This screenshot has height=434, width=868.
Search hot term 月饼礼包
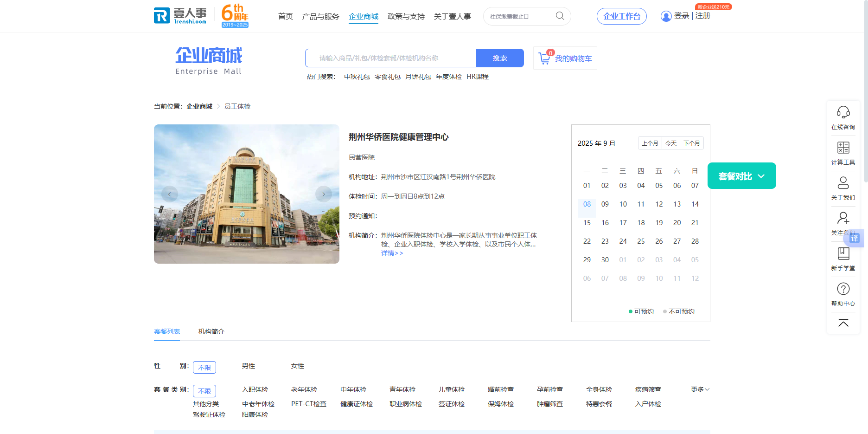pos(418,77)
